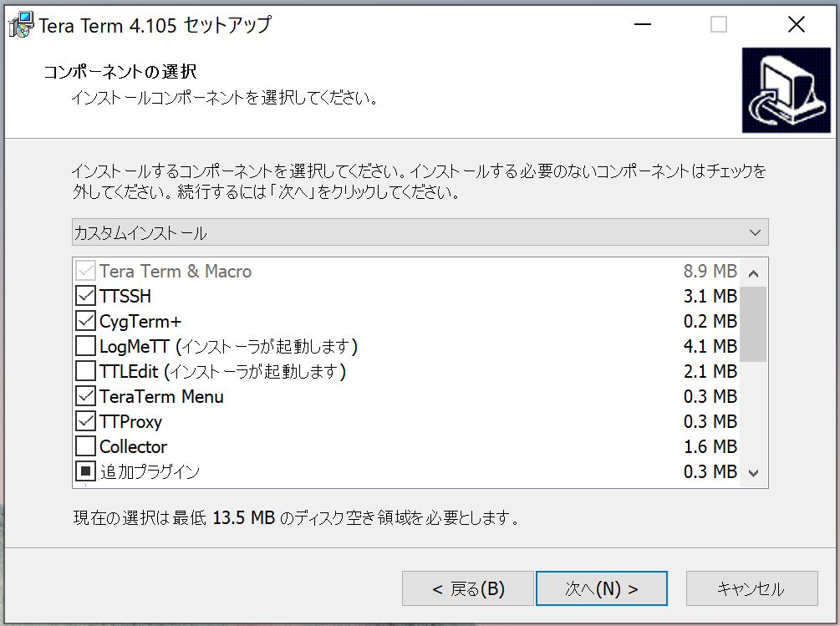Click the scrollbar down arrow
This screenshot has height=626, width=840.
(753, 471)
